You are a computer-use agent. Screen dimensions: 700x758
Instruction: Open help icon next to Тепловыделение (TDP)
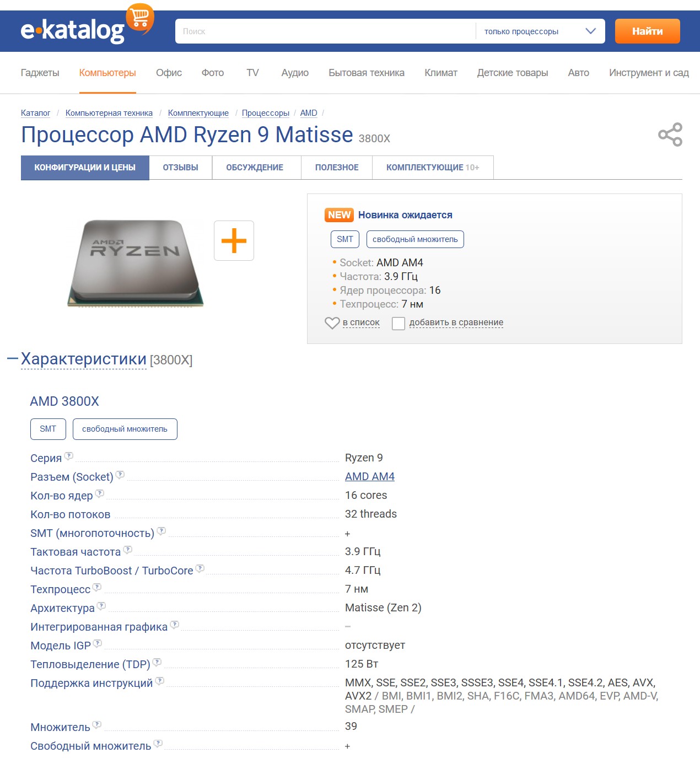[157, 662]
